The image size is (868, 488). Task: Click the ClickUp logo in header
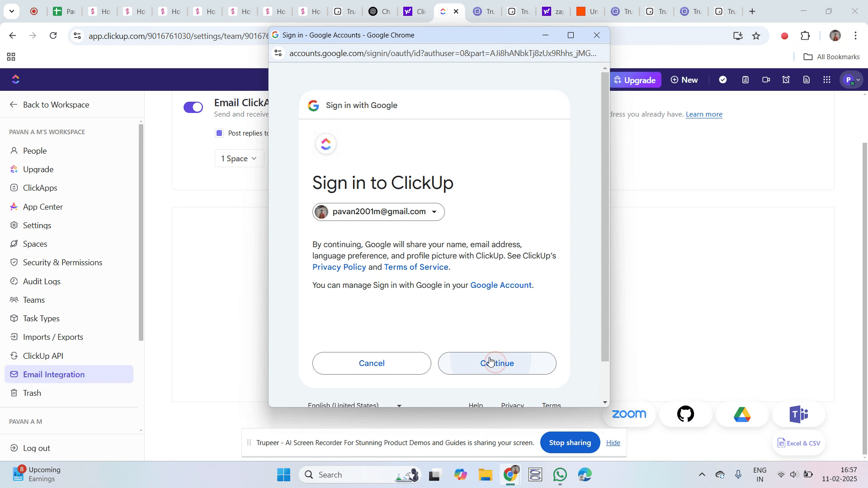click(x=16, y=80)
